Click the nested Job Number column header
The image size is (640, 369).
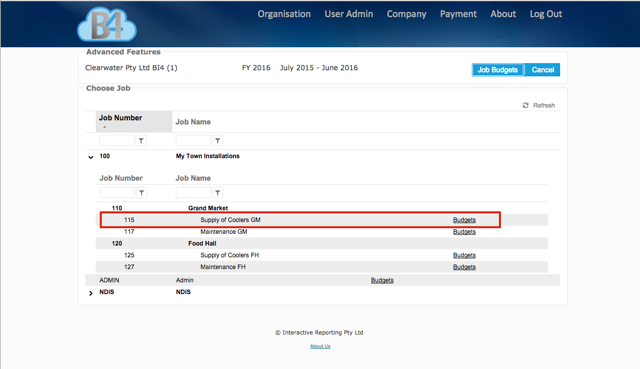tap(121, 178)
